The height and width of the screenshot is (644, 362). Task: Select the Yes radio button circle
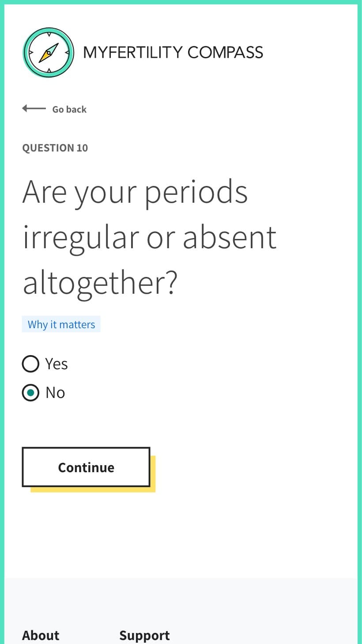[x=30, y=364]
